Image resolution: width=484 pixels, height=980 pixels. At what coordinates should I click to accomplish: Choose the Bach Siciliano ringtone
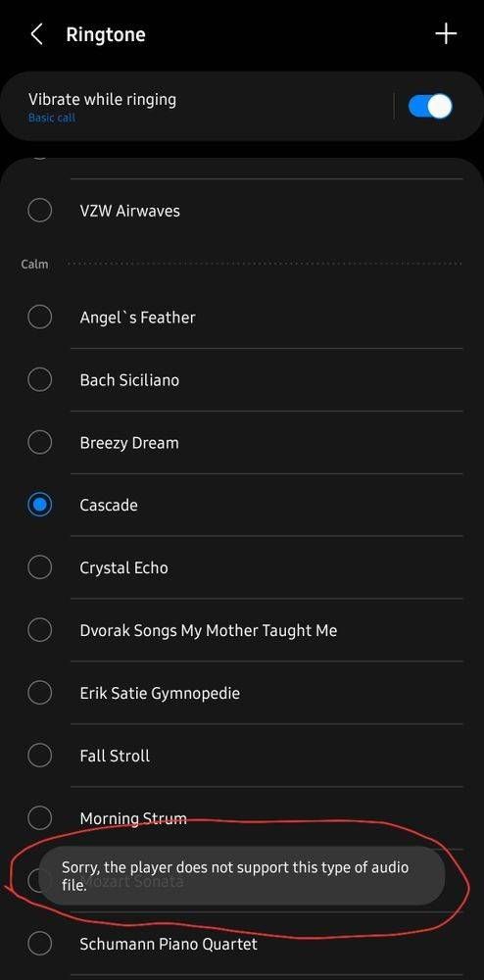pos(245,380)
